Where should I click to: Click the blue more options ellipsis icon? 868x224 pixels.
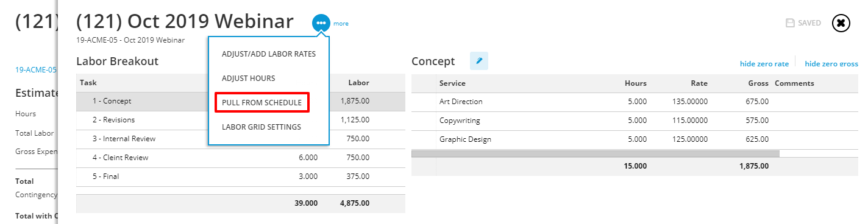pyautogui.click(x=321, y=23)
